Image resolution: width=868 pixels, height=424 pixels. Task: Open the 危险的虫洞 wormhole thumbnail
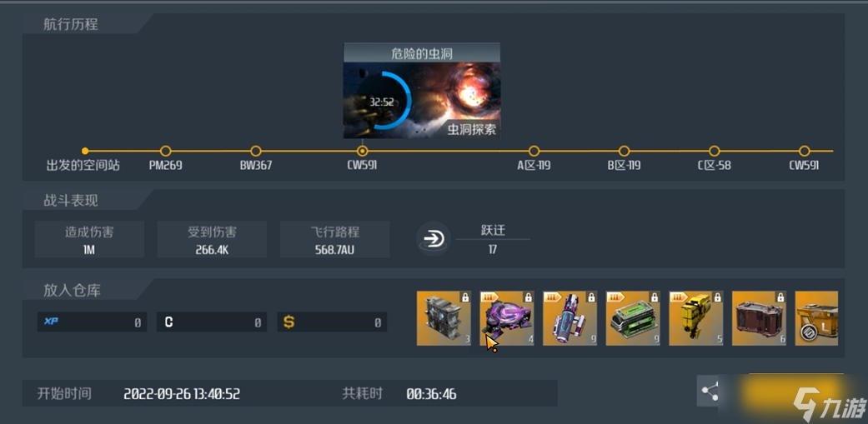coord(422,91)
